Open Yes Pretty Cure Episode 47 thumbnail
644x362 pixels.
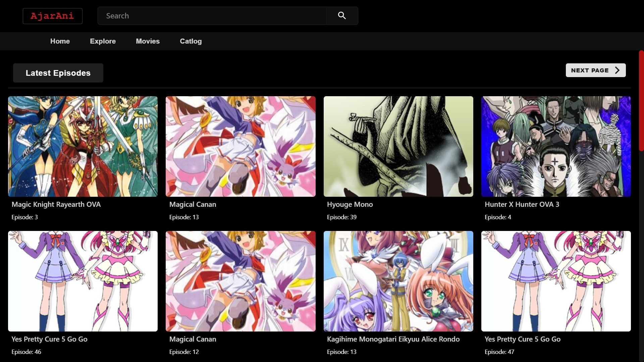coord(556,281)
